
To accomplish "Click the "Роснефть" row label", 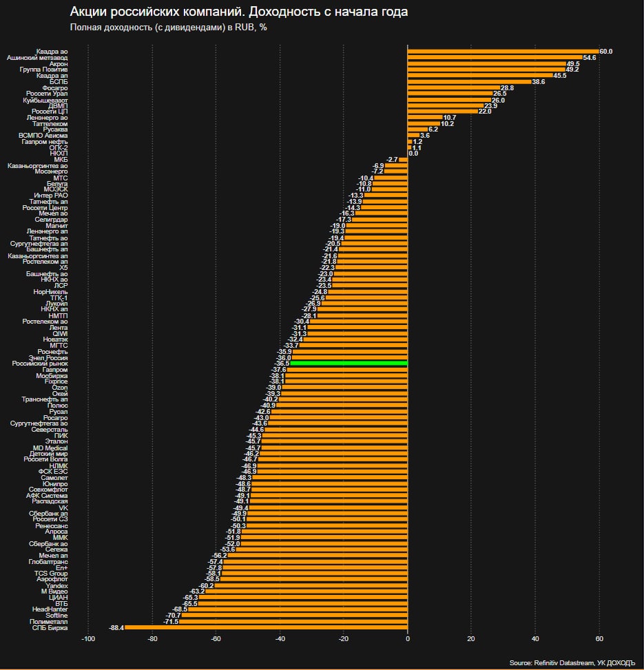I will [52, 352].
